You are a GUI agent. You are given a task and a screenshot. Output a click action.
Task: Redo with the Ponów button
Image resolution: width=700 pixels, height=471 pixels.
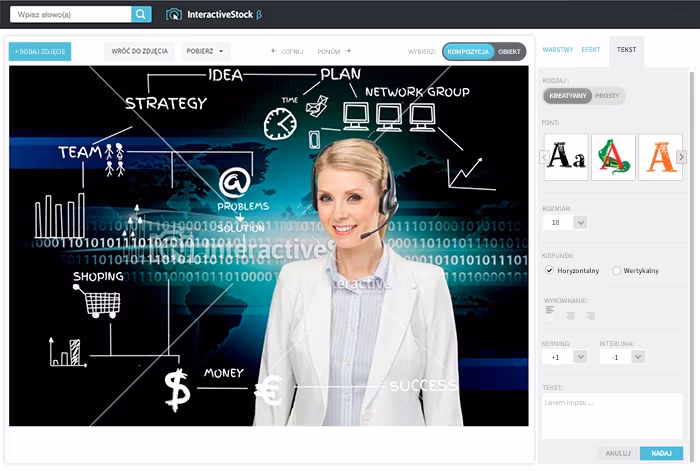(334, 51)
